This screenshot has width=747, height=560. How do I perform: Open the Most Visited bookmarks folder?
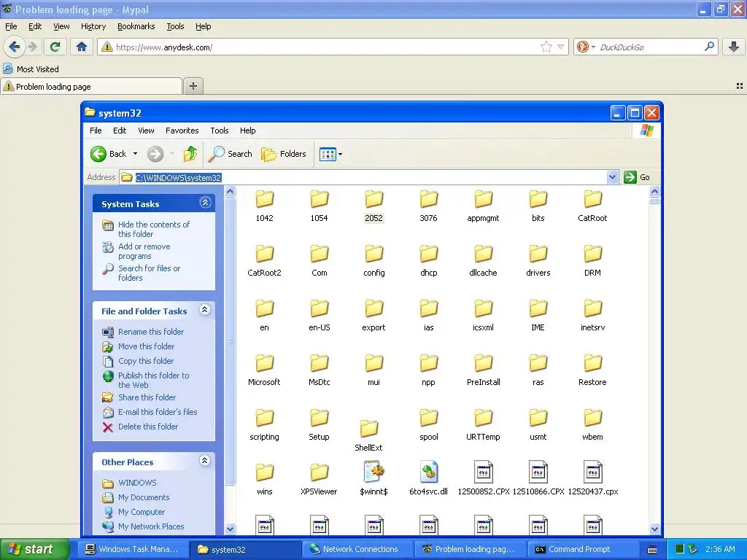(31, 69)
